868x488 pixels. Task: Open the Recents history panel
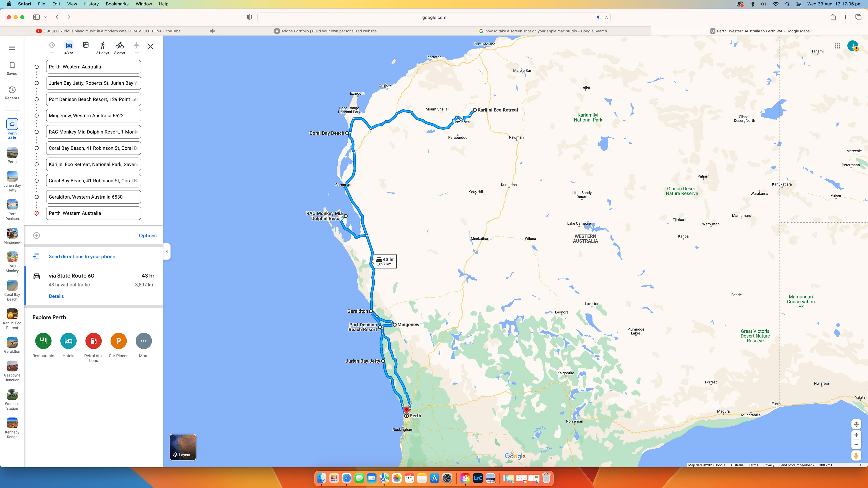click(x=12, y=93)
